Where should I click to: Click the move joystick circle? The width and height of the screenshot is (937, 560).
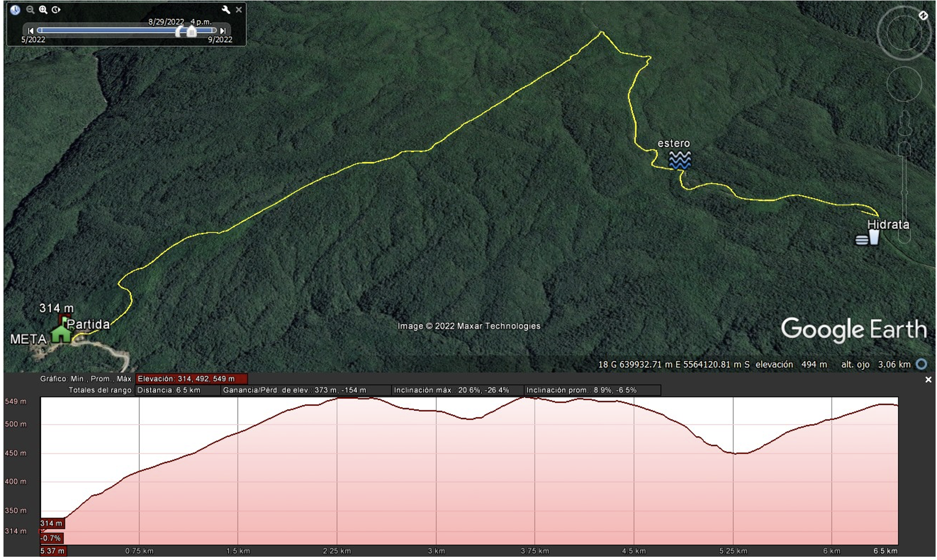point(904,84)
